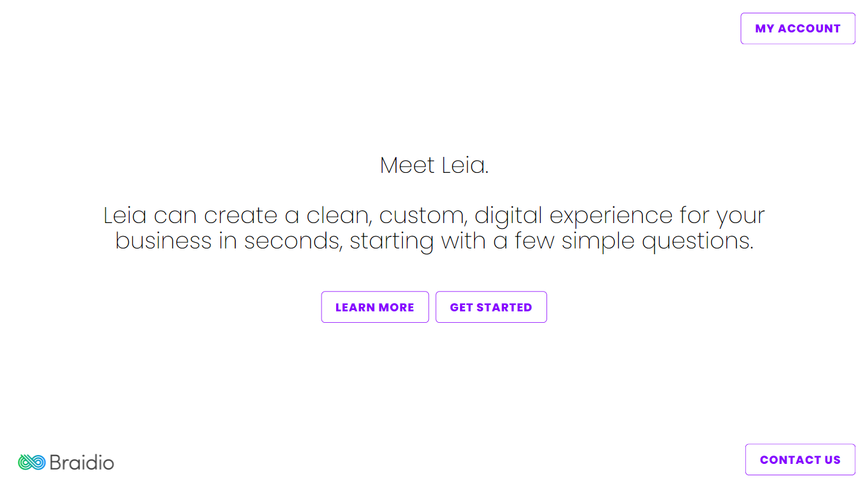Learn more about Leia

375,307
